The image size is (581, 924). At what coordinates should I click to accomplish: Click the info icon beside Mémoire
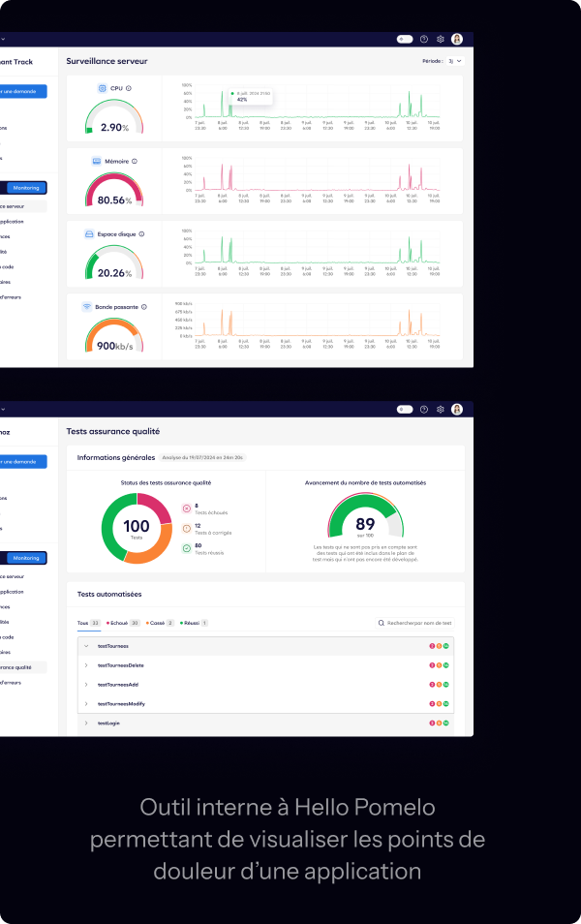(135, 161)
